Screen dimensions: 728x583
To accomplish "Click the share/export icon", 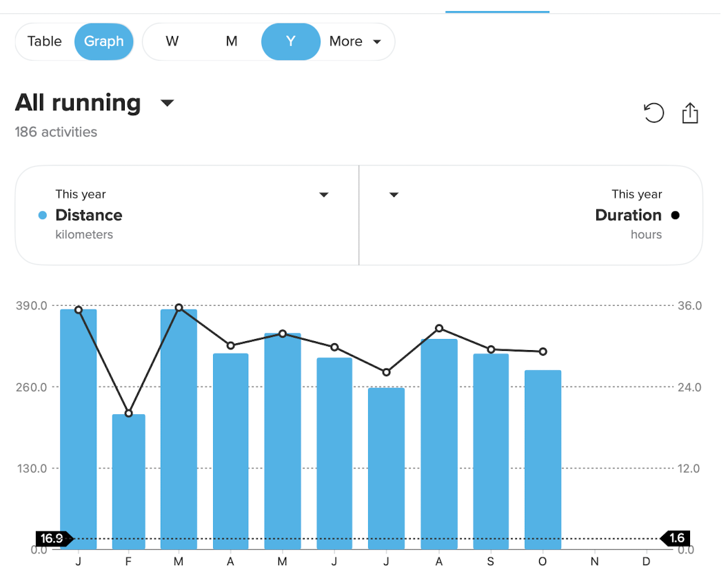I will click(x=690, y=113).
